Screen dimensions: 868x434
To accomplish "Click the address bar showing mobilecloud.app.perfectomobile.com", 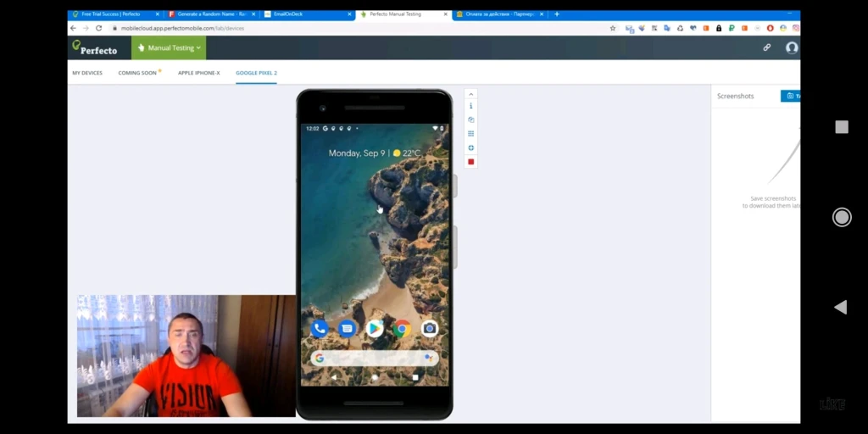I will pos(354,28).
